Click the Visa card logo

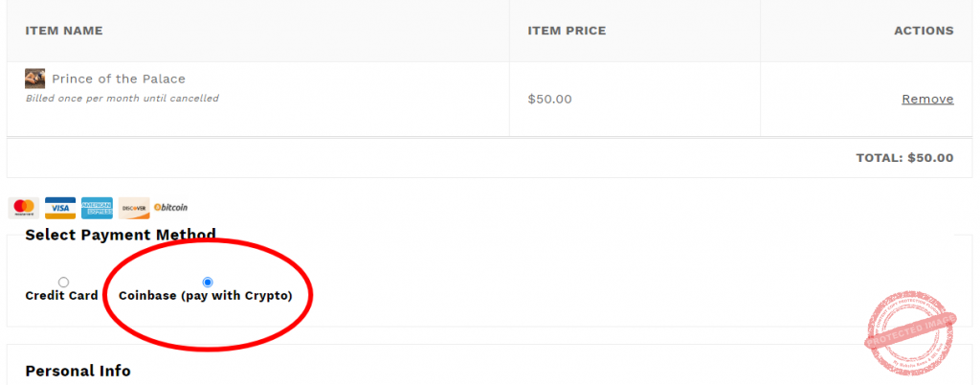pos(59,208)
